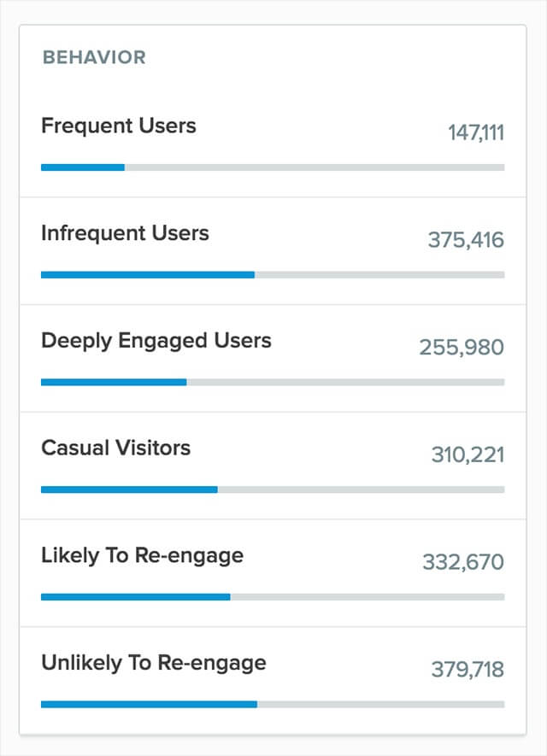The width and height of the screenshot is (547, 756).
Task: Click the Frequent Users progress bar
Action: 272,167
